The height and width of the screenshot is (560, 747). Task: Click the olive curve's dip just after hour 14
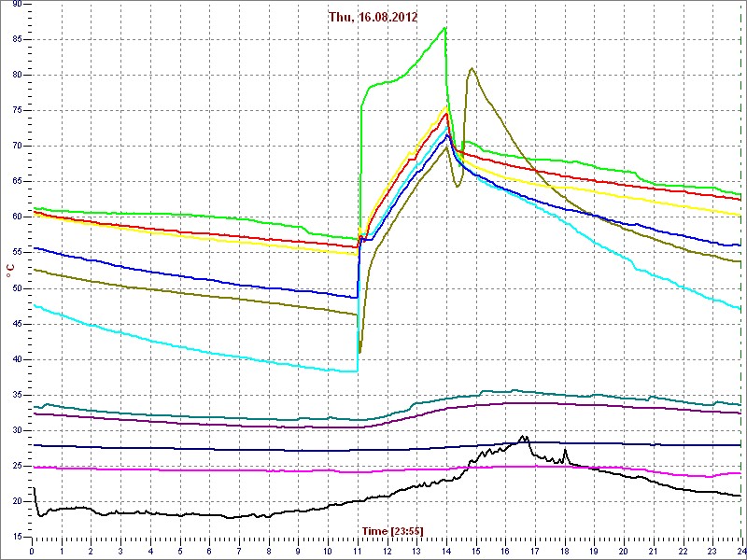point(458,187)
